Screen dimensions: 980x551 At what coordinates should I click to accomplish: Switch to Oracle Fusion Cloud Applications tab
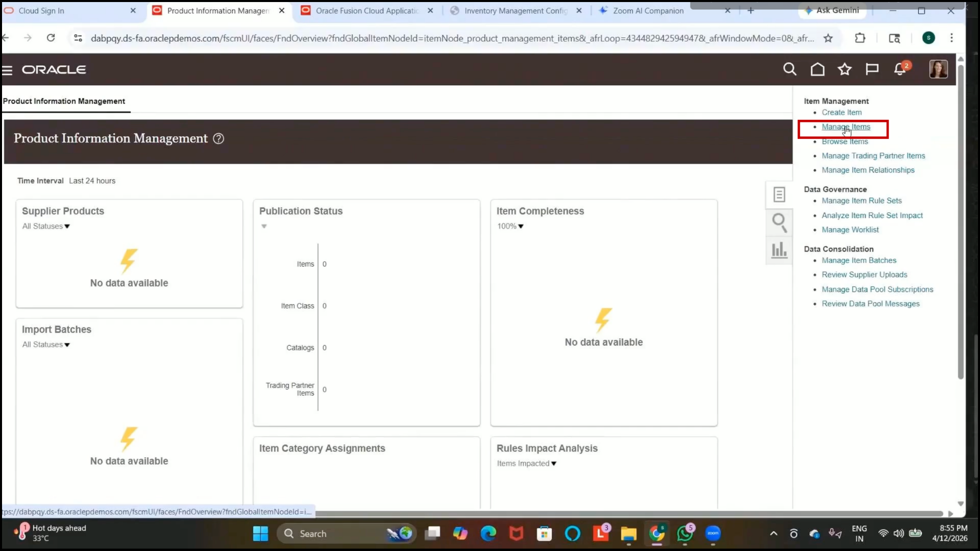point(366,11)
